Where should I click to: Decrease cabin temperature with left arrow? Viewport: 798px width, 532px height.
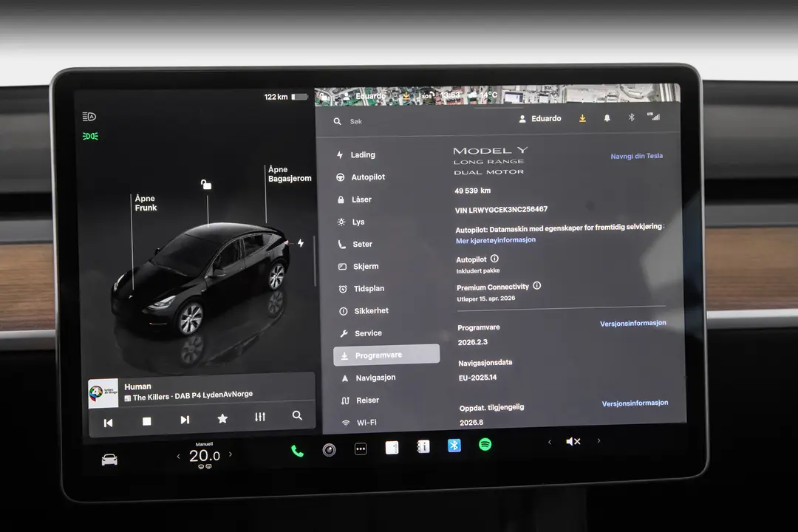point(178,456)
